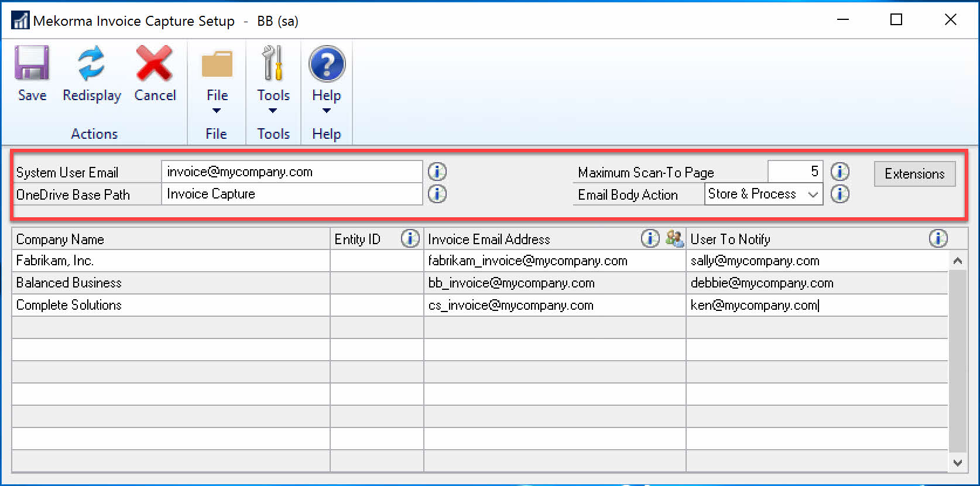Show info for Maximum Scan-To Page
This screenshot has height=486, width=980.
840,172
